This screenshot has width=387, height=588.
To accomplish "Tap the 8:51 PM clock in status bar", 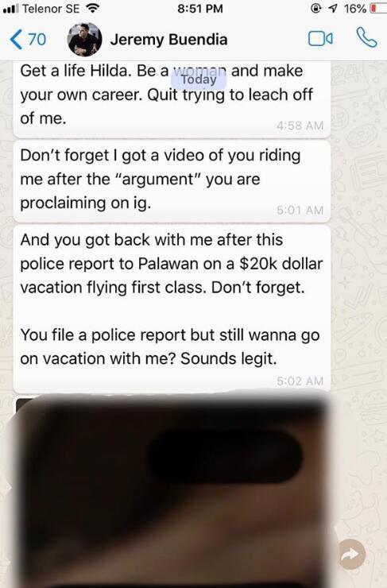I will click(x=200, y=8).
